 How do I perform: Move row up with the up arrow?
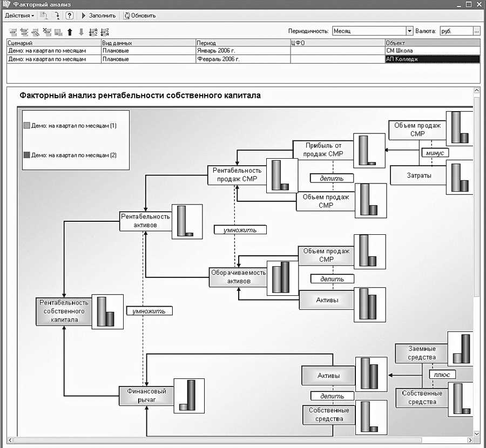point(70,31)
